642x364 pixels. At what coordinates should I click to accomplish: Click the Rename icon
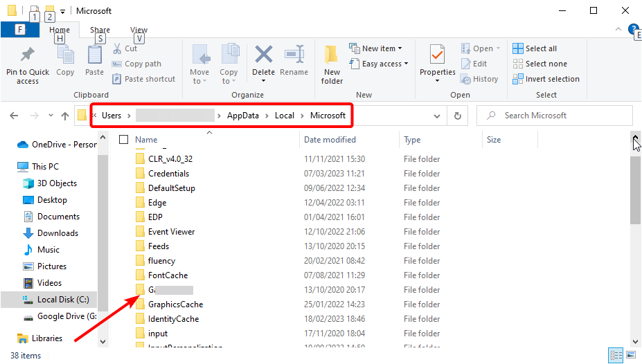[294, 54]
